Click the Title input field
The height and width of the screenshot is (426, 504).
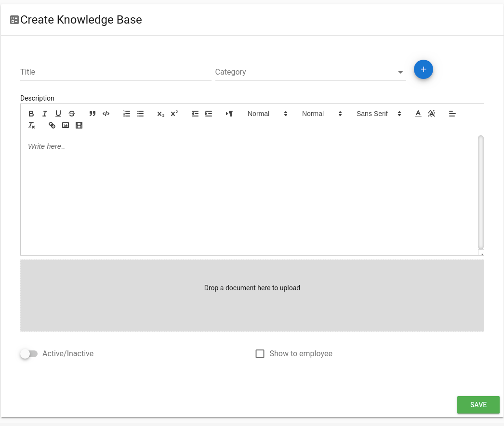[116, 72]
